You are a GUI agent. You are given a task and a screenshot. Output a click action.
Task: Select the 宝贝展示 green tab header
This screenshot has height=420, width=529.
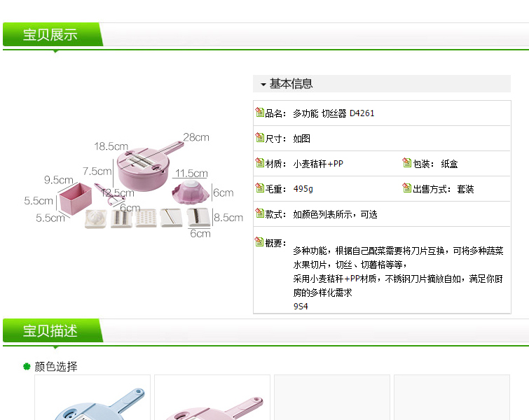(53, 34)
